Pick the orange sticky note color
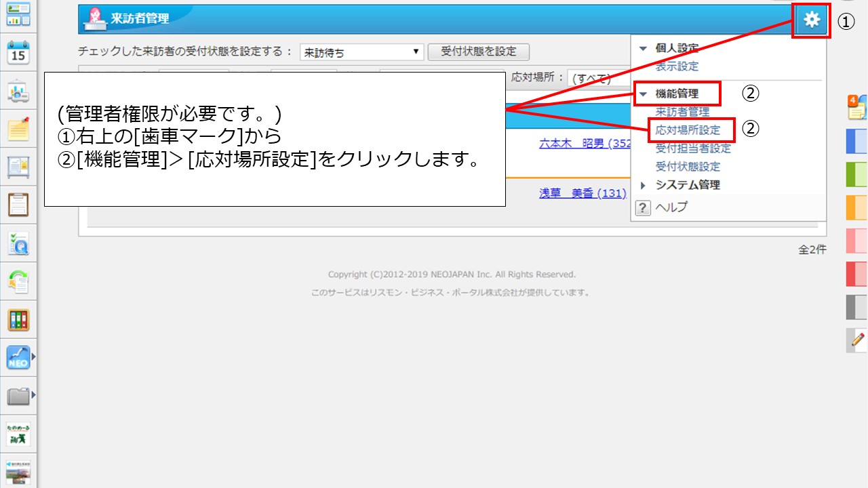Screen dimensions: 868x488 click(856, 207)
